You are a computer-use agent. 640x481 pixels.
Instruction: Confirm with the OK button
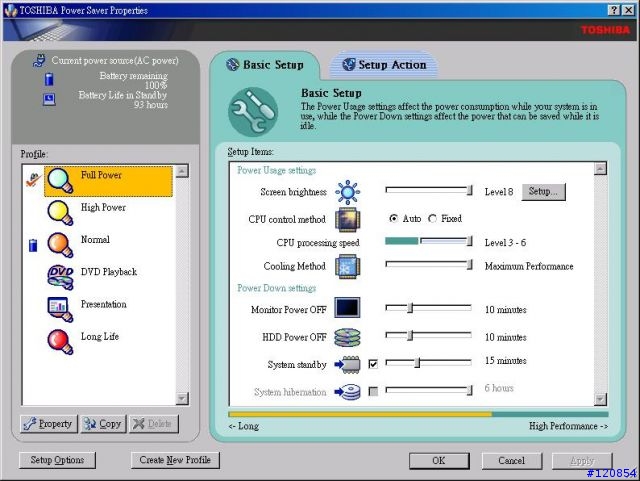click(439, 461)
